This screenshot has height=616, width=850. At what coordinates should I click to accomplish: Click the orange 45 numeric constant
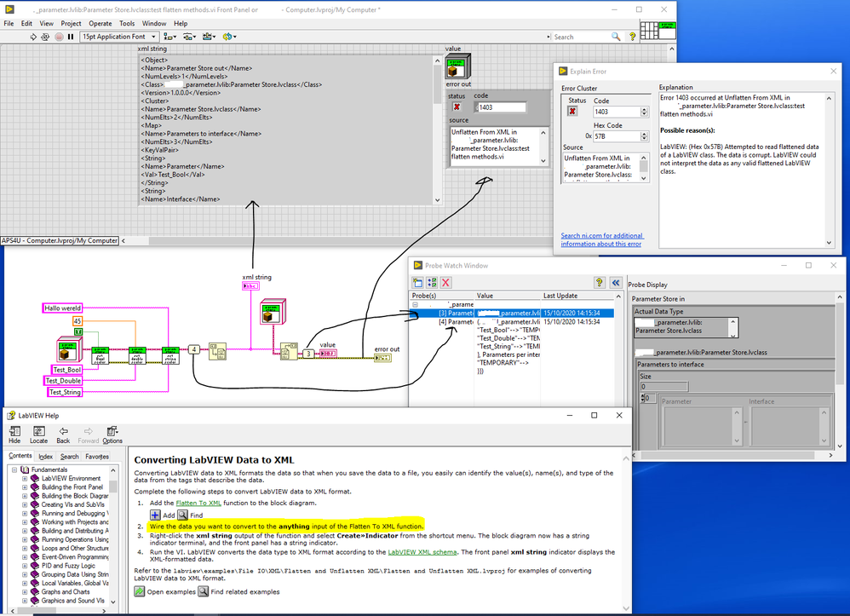(77, 321)
